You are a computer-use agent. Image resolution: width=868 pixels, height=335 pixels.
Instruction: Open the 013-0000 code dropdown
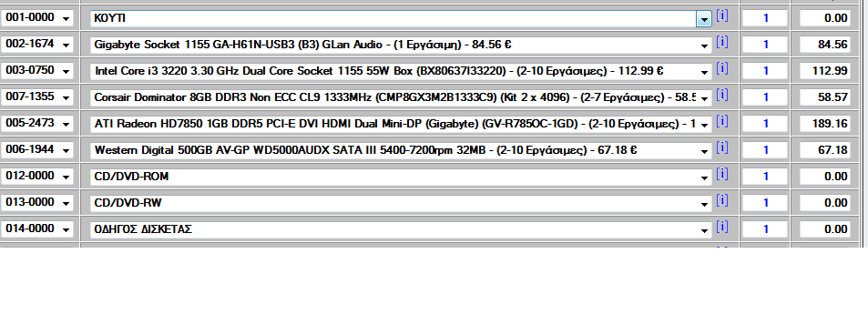(x=66, y=204)
